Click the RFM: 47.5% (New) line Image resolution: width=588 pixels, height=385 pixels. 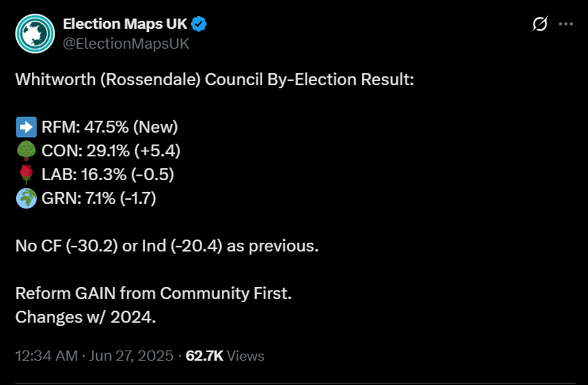(x=109, y=127)
